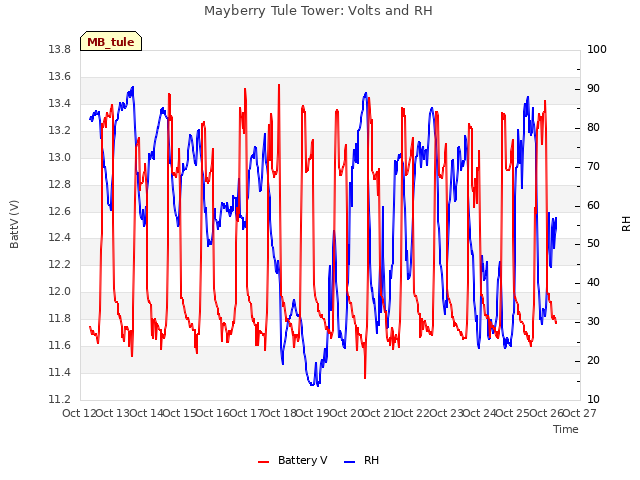
Task: Click the Oct 15 date label
Action: coord(179,413)
